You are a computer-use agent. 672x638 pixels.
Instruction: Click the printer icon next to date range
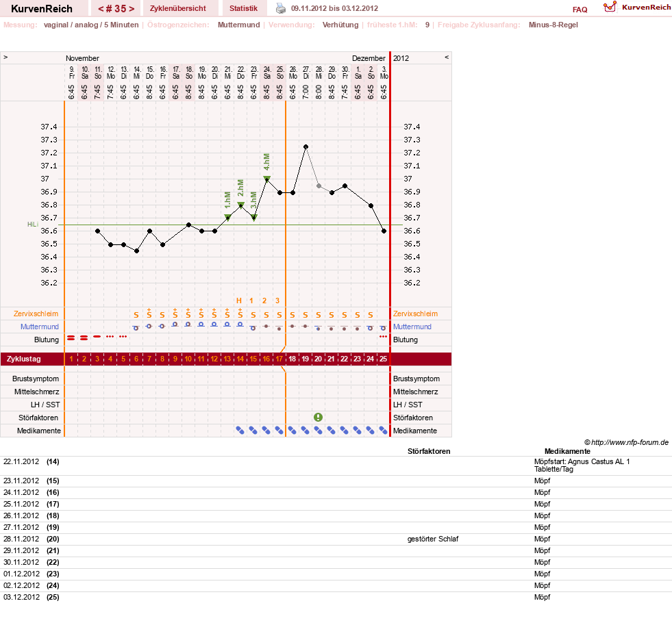[280, 8]
